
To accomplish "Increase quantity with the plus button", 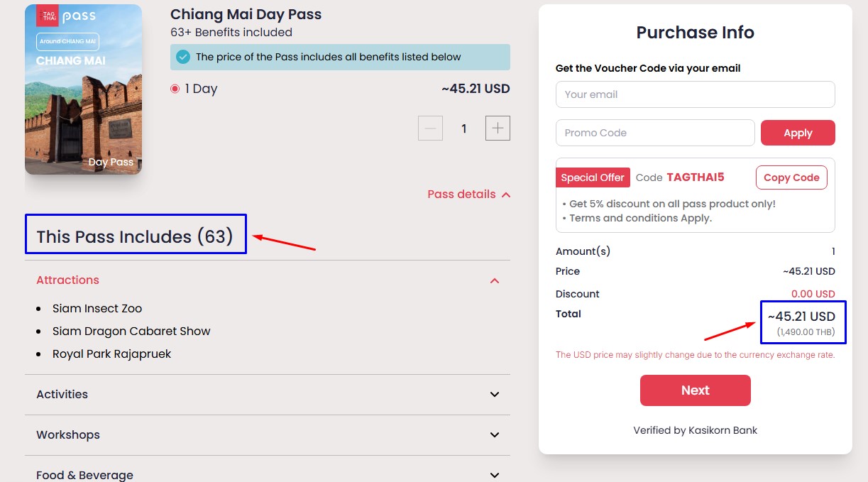I will click(x=498, y=128).
